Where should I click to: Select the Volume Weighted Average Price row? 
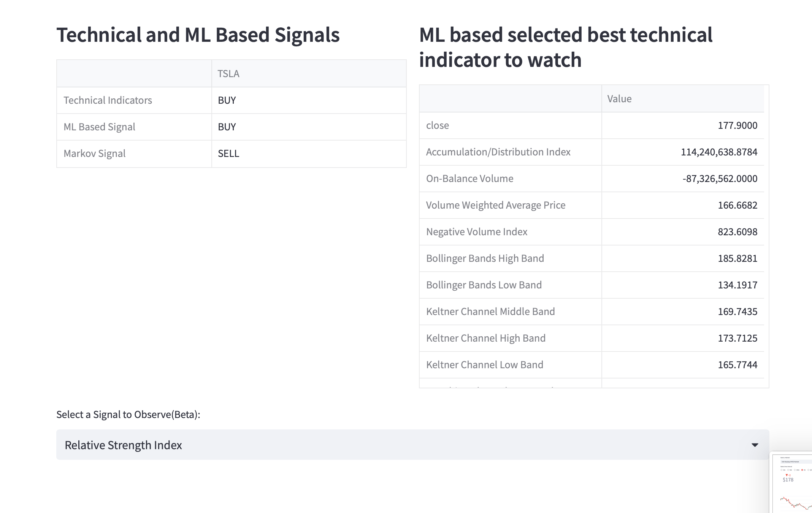pyautogui.click(x=592, y=205)
